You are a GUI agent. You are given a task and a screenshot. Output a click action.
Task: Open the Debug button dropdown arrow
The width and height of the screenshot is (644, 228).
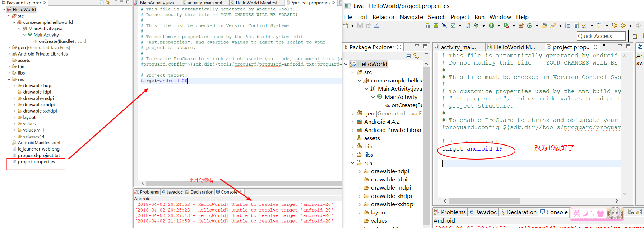coord(483,25)
